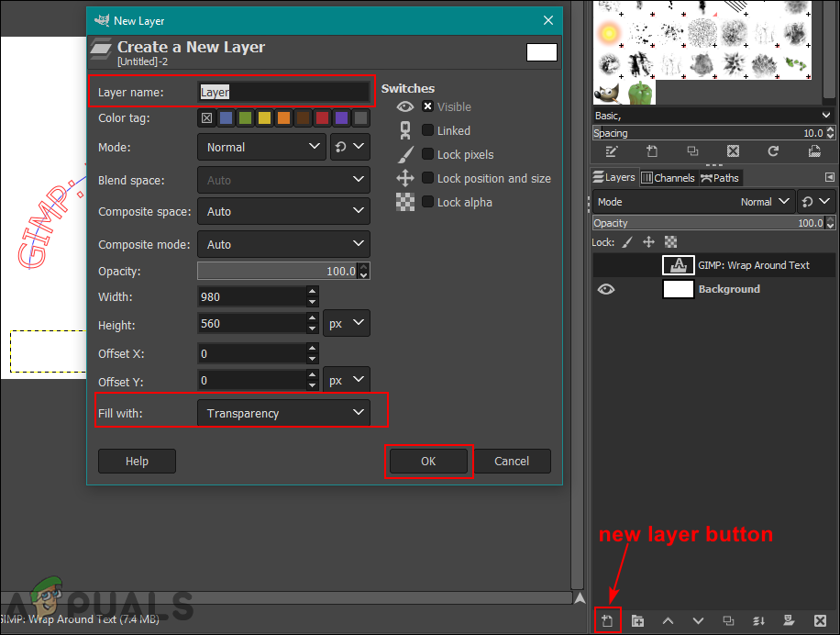
Task: Switch to the Layers tab
Action: click(x=614, y=177)
